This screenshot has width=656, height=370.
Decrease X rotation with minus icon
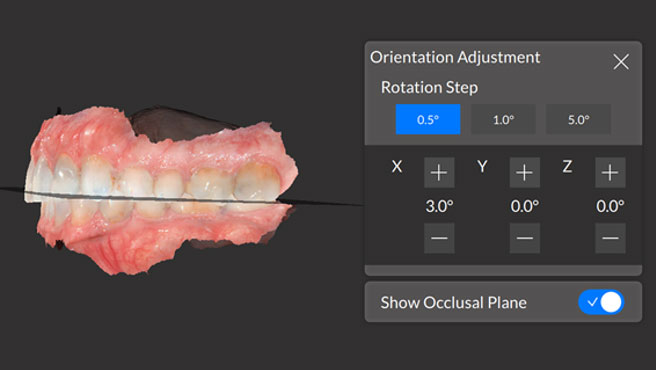(439, 238)
